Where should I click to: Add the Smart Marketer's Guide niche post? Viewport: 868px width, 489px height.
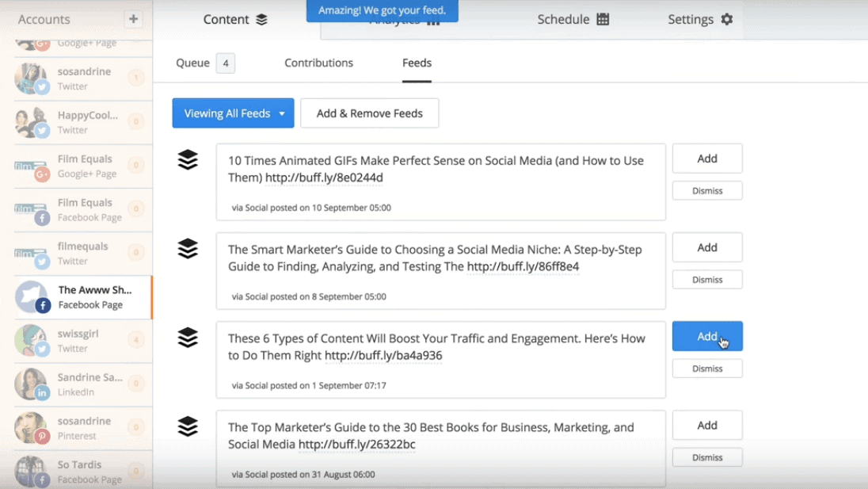[707, 247]
